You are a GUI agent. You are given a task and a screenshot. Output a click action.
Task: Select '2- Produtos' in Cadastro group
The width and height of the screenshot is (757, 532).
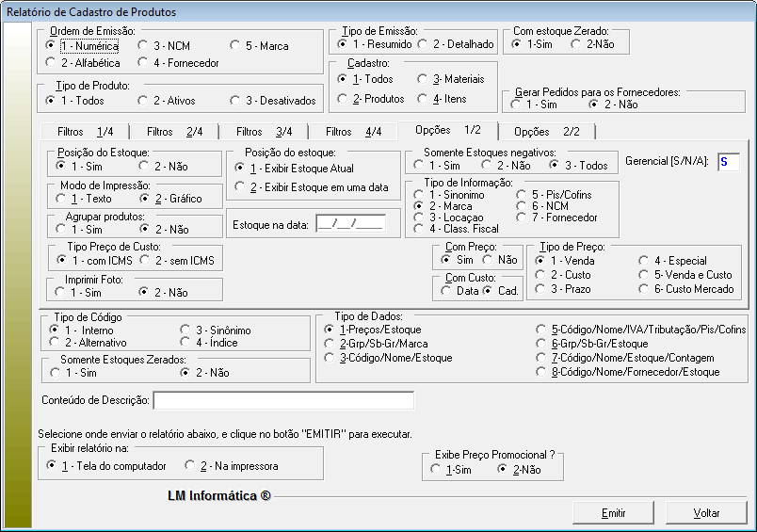pos(343,99)
